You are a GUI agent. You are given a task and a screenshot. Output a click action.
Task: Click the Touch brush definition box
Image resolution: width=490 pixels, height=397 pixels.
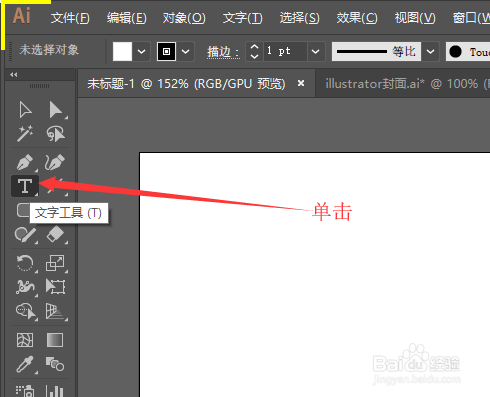click(468, 52)
